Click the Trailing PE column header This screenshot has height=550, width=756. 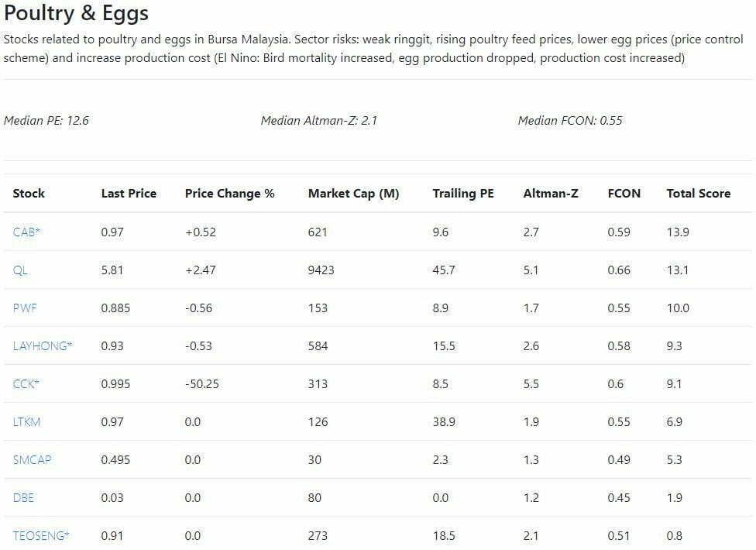[x=463, y=194]
